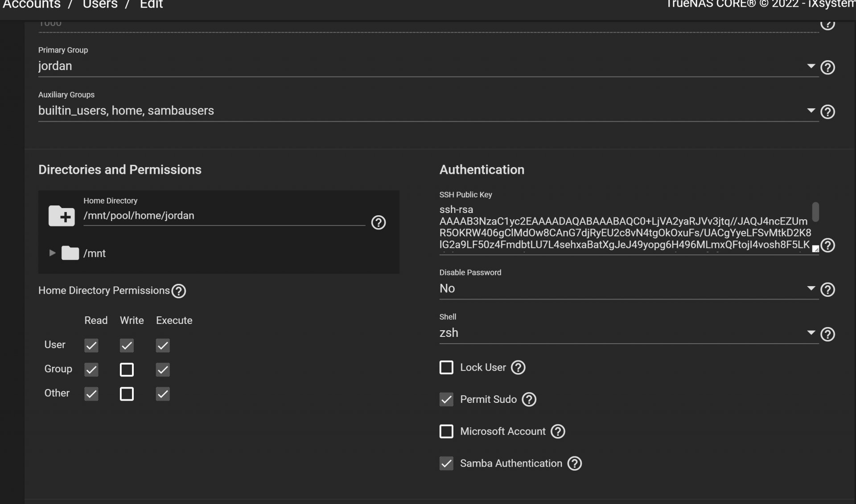Image resolution: width=856 pixels, height=504 pixels.
Task: Enable Microsoft Account checkbox
Action: tap(446, 431)
